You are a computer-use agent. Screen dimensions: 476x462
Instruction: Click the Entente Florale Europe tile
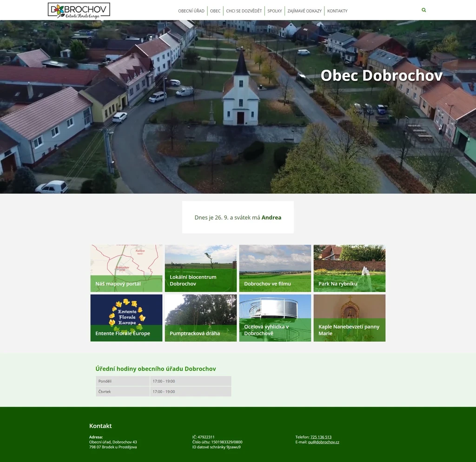pyautogui.click(x=126, y=318)
